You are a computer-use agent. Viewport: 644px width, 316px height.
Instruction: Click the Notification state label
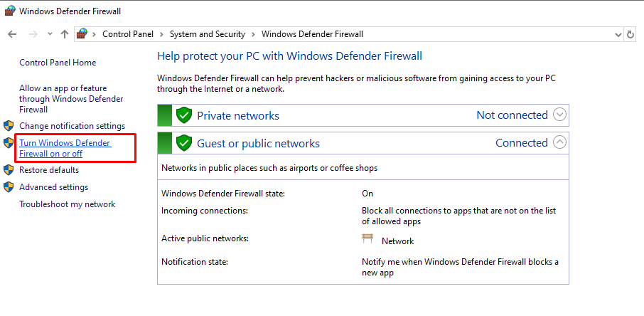194,262
